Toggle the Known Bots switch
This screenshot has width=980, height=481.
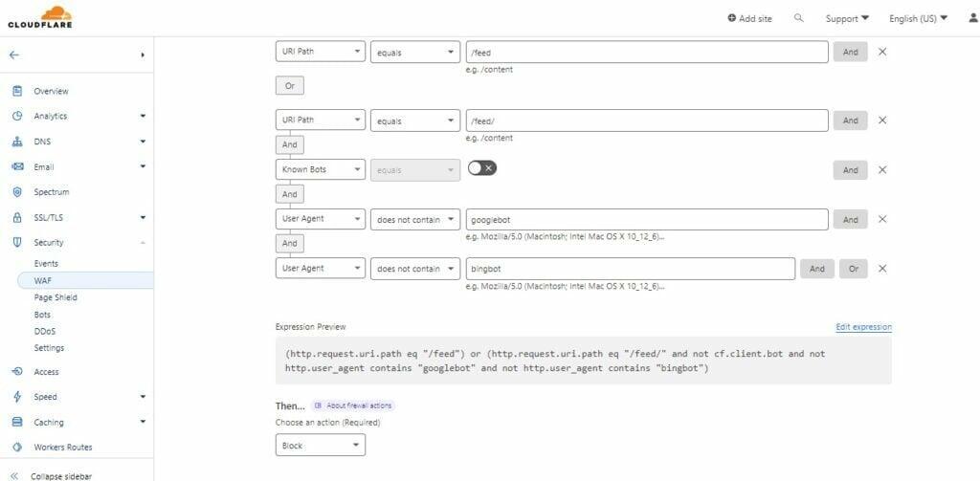click(x=481, y=168)
